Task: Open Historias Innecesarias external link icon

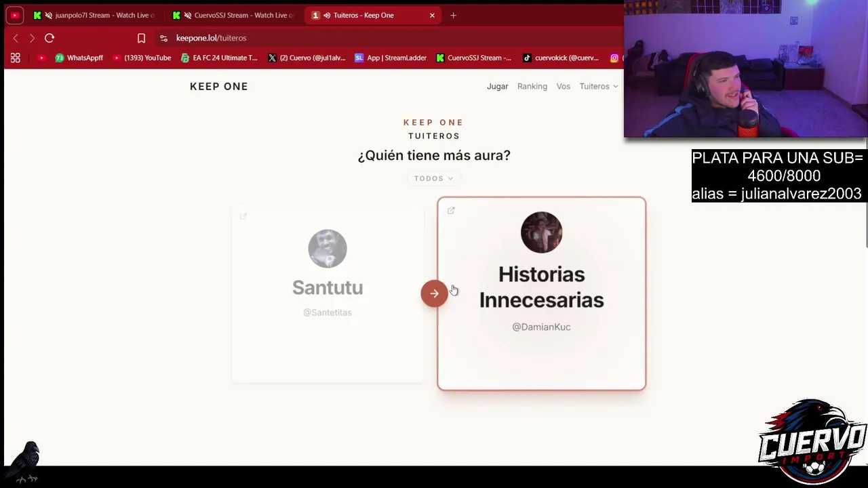Action: point(451,211)
